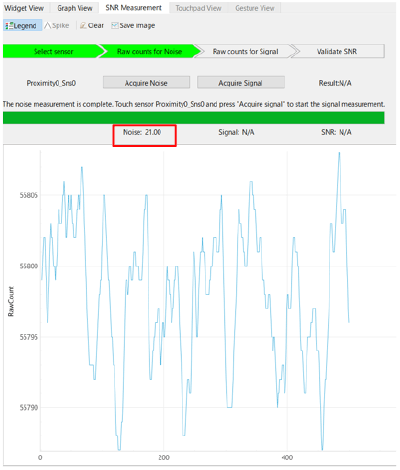Image resolution: width=400 pixels, height=470 pixels.
Task: Save the graph via Save image
Action: click(133, 25)
